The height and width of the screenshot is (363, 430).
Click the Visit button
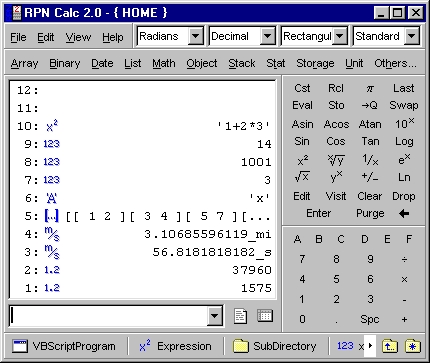point(336,196)
